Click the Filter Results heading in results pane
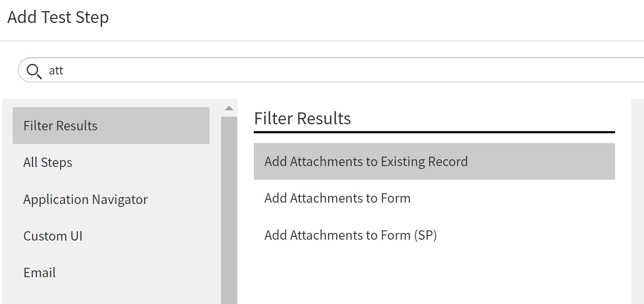 point(302,118)
